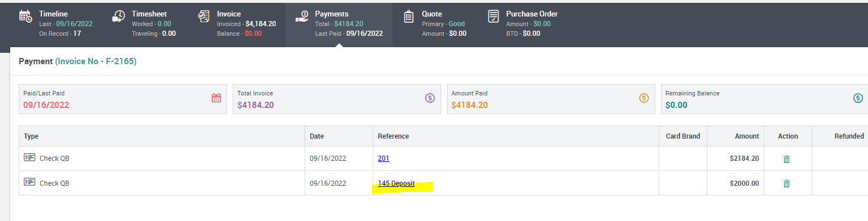This screenshot has width=868, height=221.
Task: Click the date in reference 201 row
Action: pyautogui.click(x=328, y=159)
